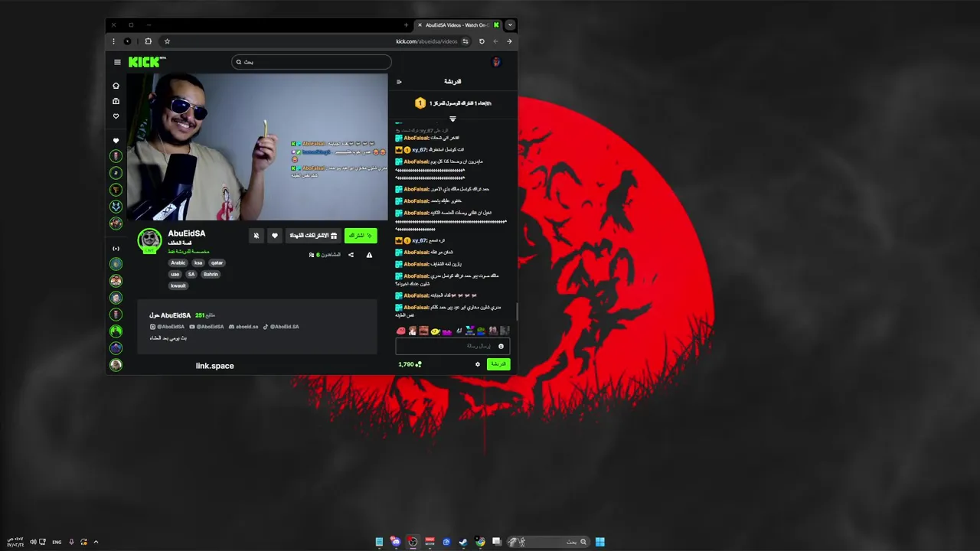
Task: Open the Instagram @AboEidSA link
Action: click(x=168, y=327)
